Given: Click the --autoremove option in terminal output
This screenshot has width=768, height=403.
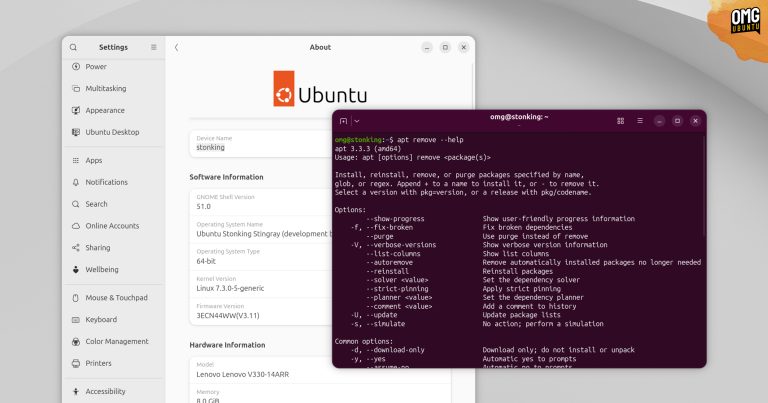Looking at the screenshot, I should tap(389, 263).
